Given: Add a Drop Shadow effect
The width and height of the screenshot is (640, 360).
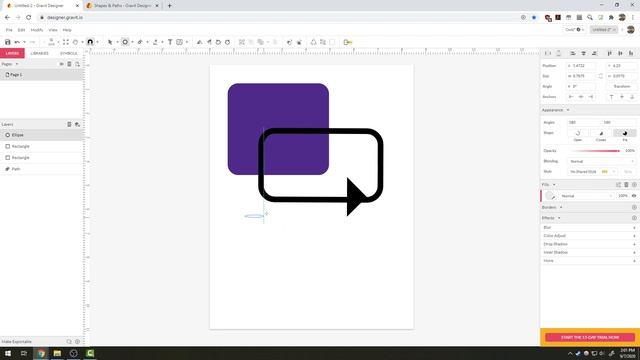Looking at the screenshot, I should (x=634, y=244).
